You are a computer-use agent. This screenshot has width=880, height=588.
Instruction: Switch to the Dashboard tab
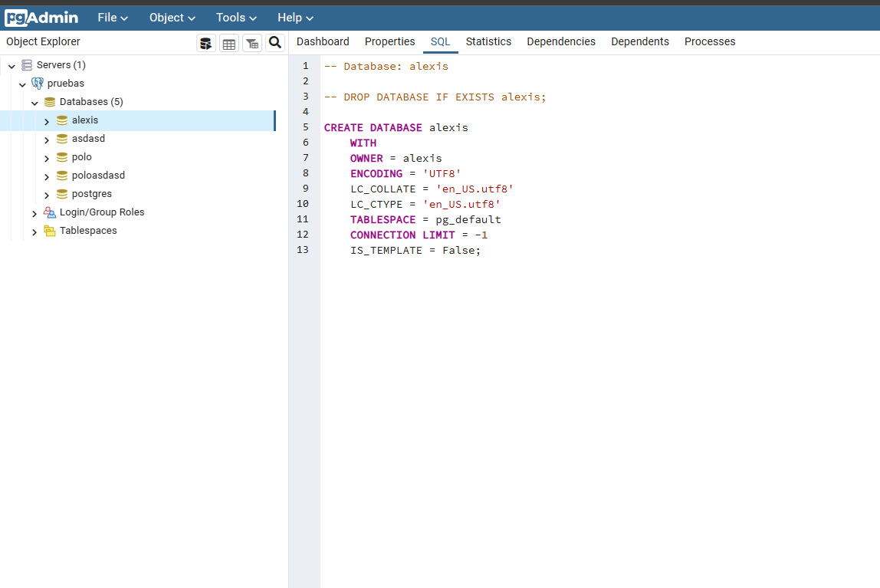click(x=323, y=41)
